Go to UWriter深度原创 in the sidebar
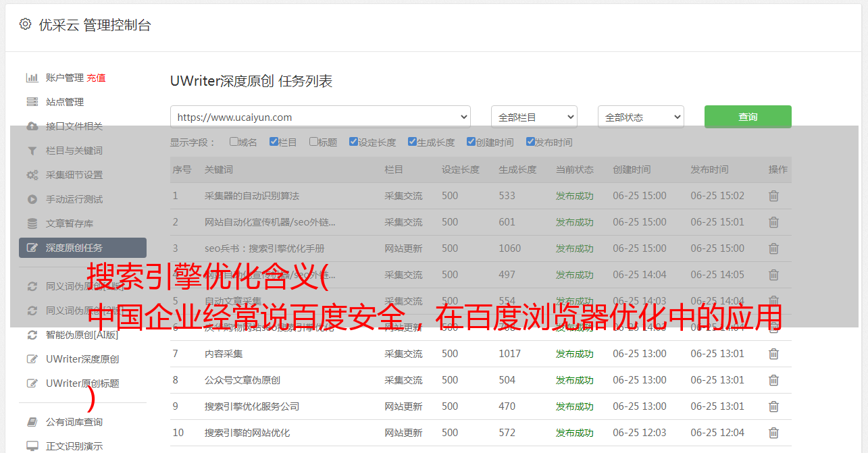 [82, 359]
